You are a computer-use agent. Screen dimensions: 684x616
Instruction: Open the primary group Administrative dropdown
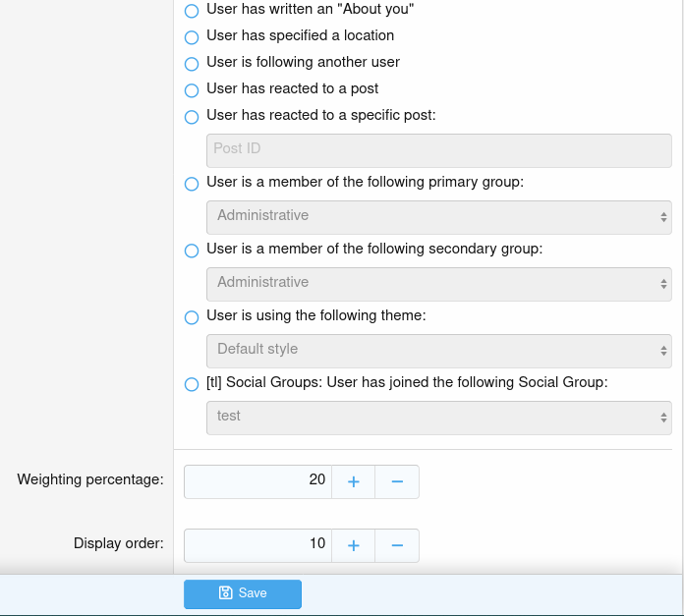click(x=438, y=216)
